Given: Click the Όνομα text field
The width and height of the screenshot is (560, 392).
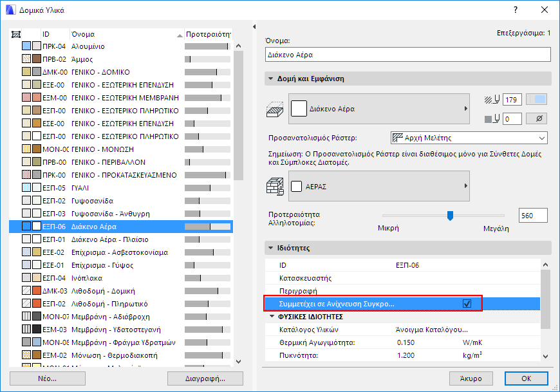Looking at the screenshot, I should 408,55.
